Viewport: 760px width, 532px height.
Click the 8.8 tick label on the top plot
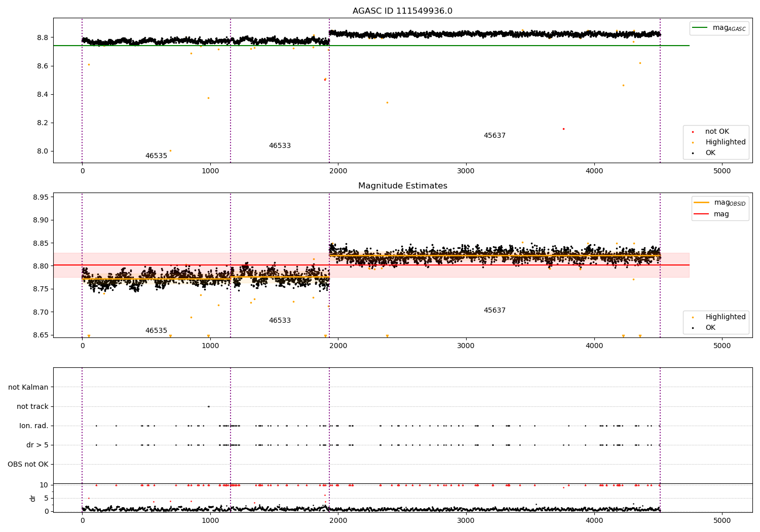click(43, 38)
